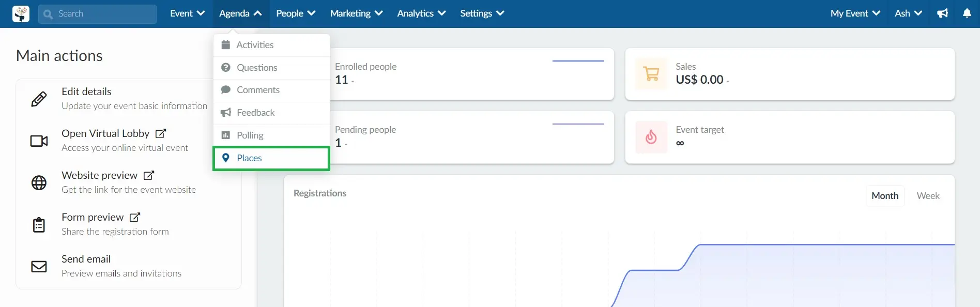Click the Sales shopping cart icon
Viewport: 980px width, 307px height.
[x=651, y=74]
